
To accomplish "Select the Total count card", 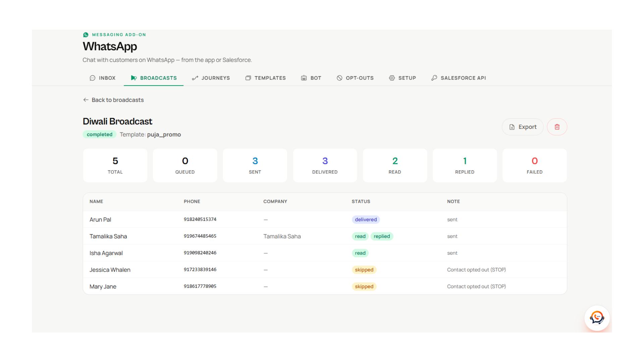I will tap(115, 165).
